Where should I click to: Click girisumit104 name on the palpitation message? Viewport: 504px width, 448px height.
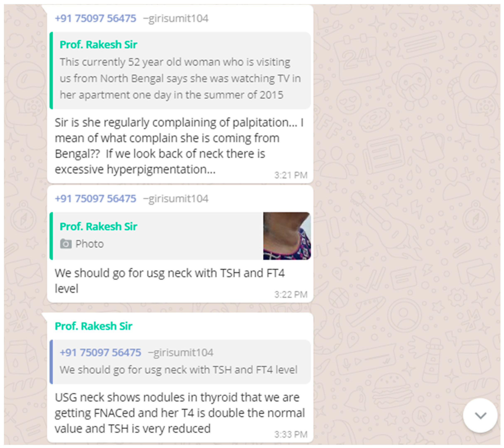pos(176,19)
